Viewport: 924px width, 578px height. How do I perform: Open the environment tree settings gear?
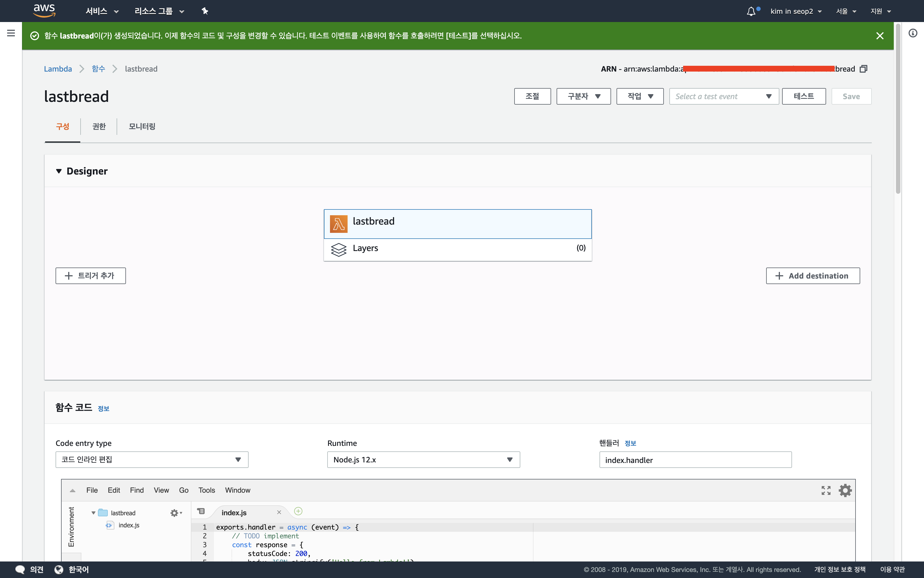point(176,513)
